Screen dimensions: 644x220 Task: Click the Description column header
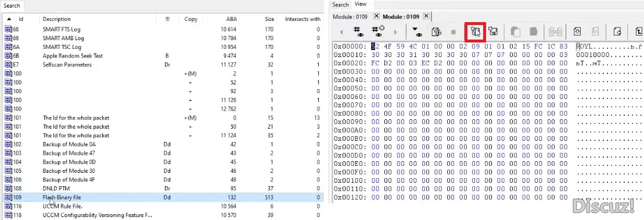coord(57,19)
